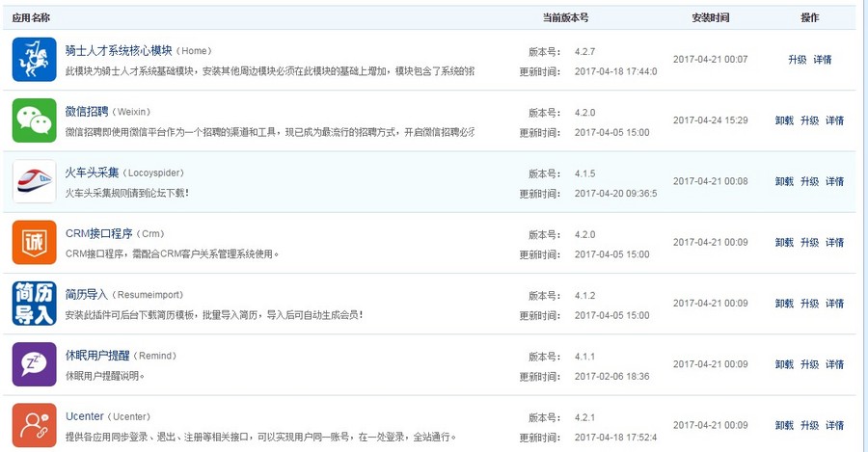Click 卸载 for 简历导入

784,304
